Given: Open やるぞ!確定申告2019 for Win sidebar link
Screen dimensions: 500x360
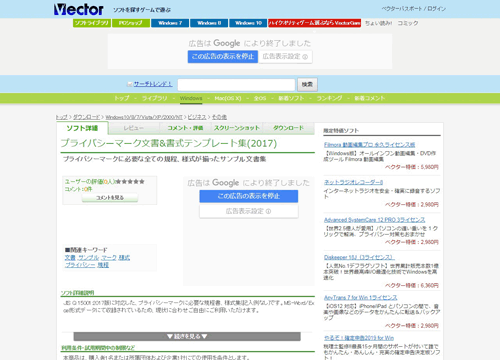Looking at the screenshot, I should 359,338.
